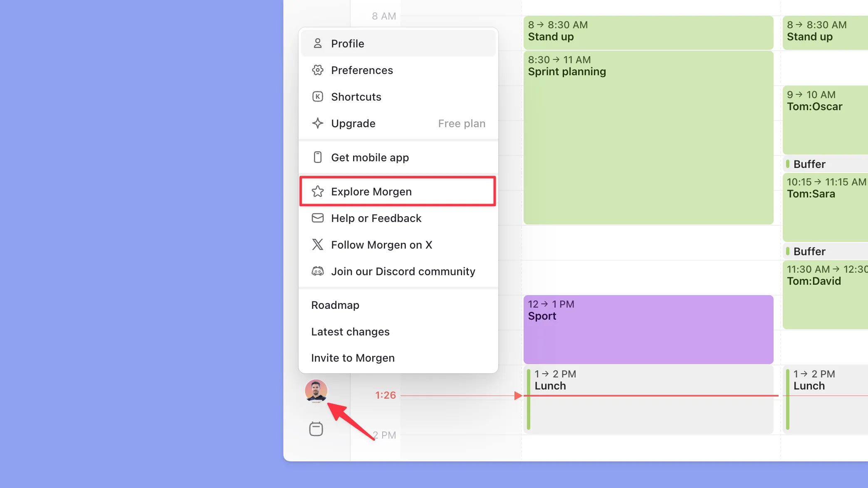
Task: Click the 2 PM time label
Action: point(384,435)
